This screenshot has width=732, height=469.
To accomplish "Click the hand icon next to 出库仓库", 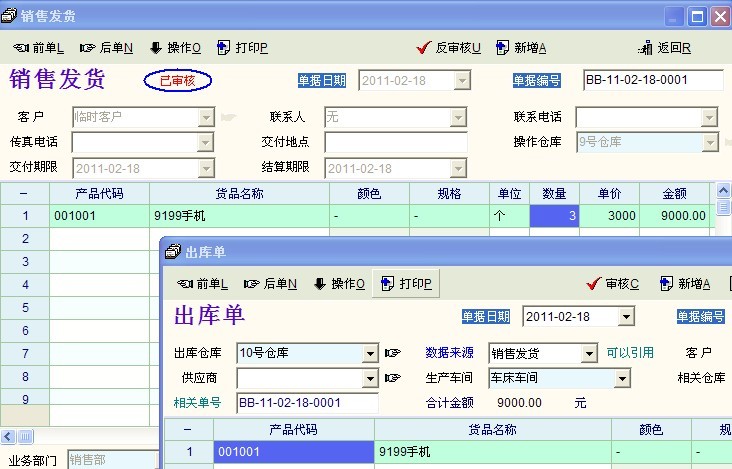I will pos(392,353).
